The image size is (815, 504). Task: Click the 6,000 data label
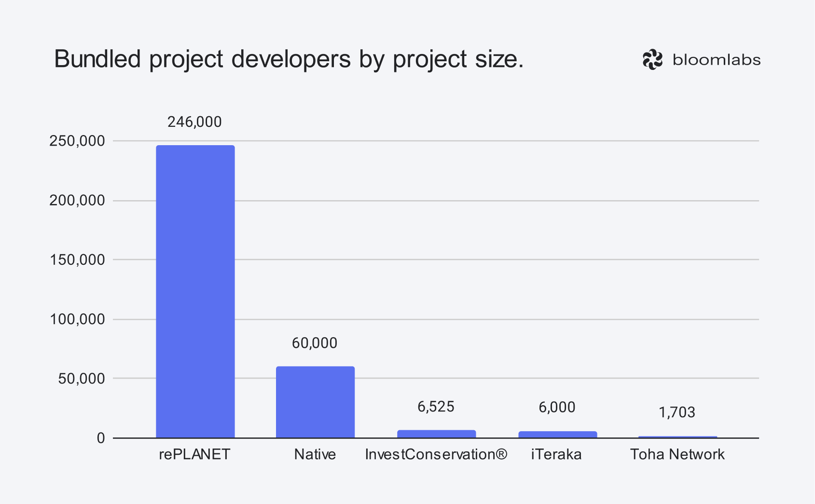(557, 407)
